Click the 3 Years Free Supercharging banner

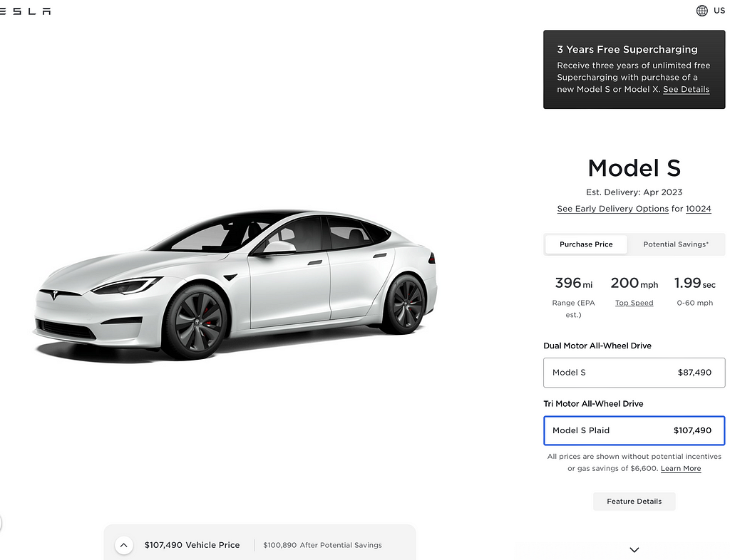pos(633,50)
